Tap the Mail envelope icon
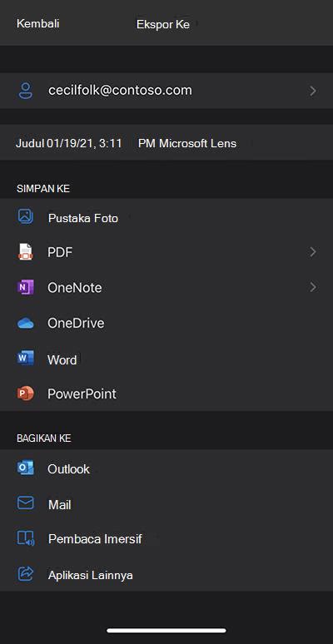 click(x=26, y=503)
